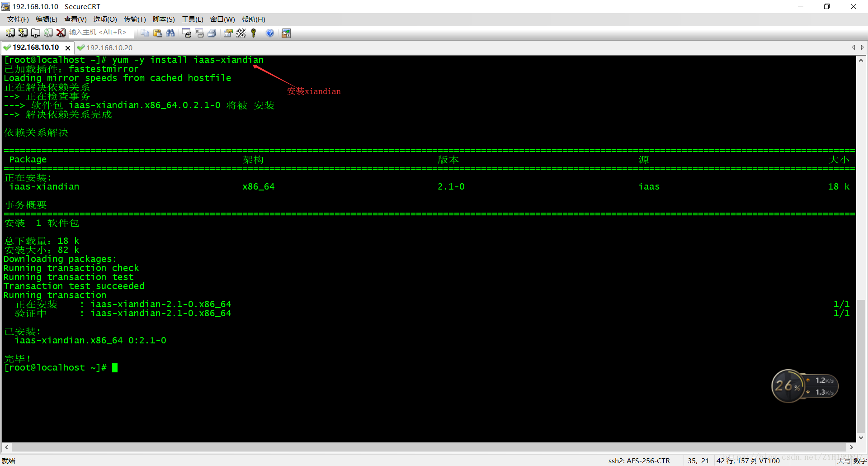Click the '完毕!' completion text
Image resolution: width=868 pixels, height=466 pixels.
click(x=17, y=359)
